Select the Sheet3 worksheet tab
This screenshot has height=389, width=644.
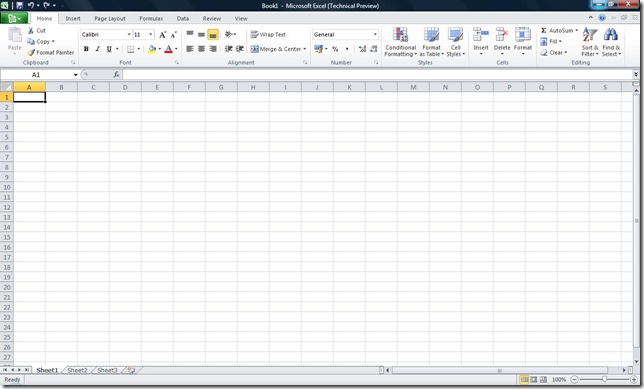tap(107, 370)
